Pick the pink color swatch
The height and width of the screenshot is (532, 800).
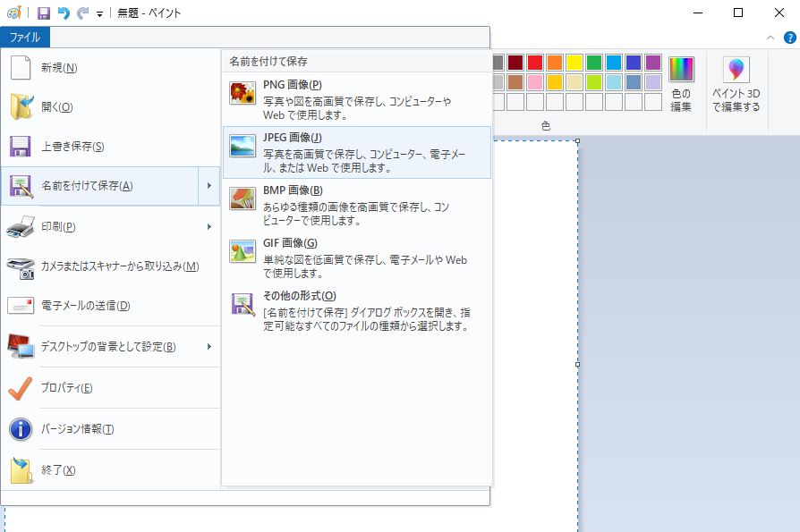535,82
